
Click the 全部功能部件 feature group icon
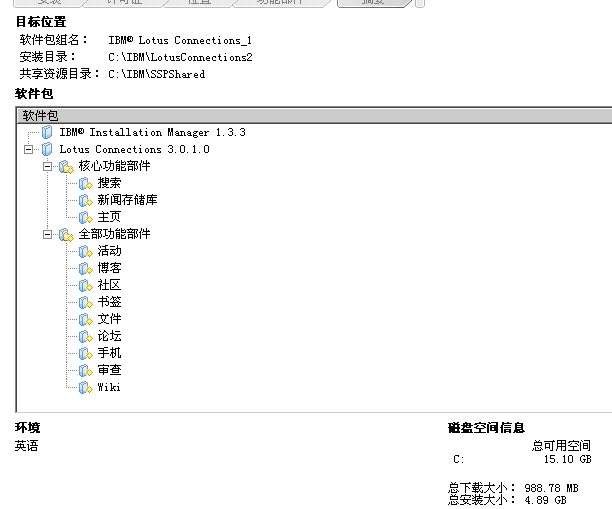66,235
